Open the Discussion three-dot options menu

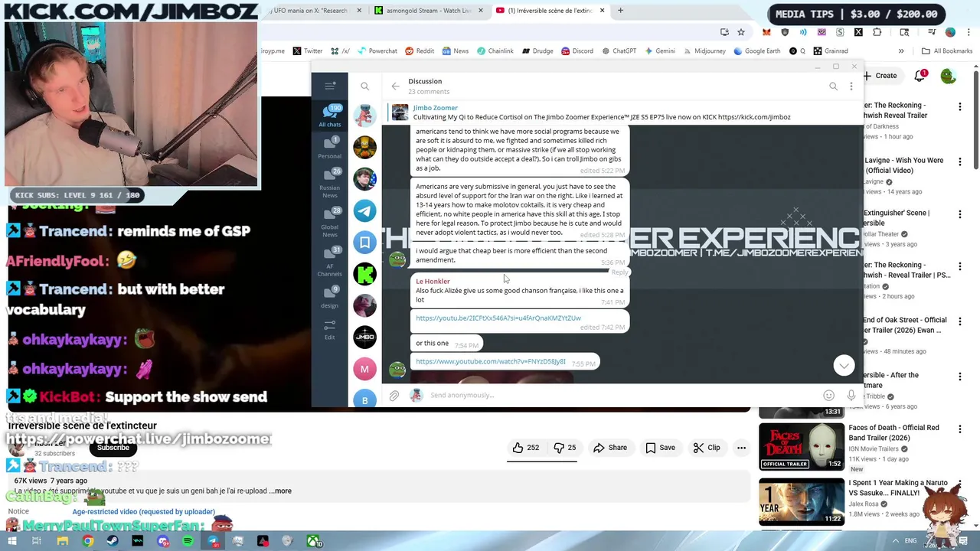click(x=851, y=86)
